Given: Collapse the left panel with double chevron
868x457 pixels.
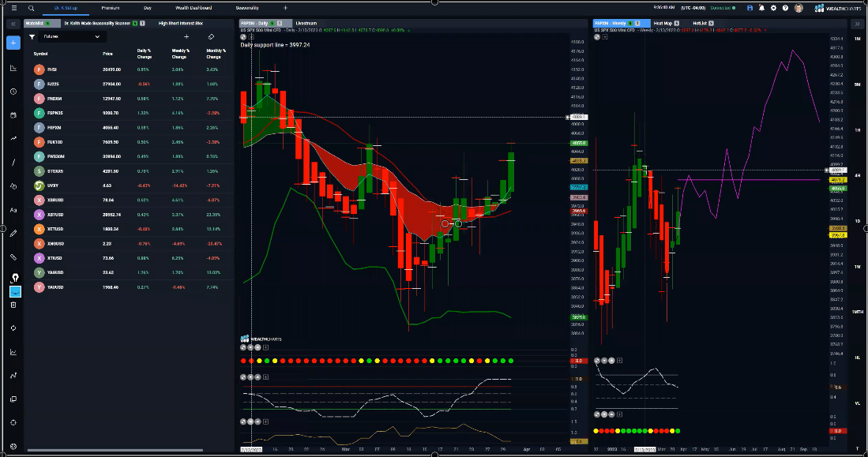Looking at the screenshot, I should [13, 24].
